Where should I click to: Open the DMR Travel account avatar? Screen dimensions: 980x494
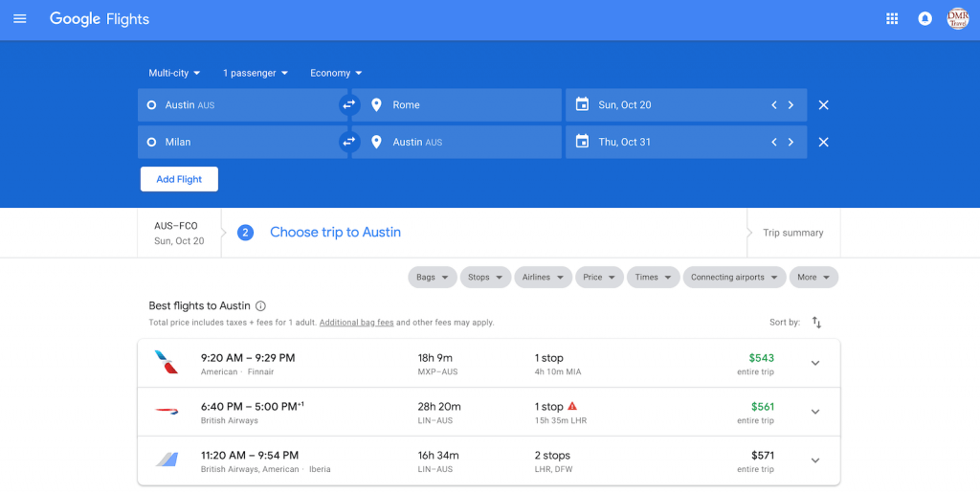pyautogui.click(x=957, y=19)
